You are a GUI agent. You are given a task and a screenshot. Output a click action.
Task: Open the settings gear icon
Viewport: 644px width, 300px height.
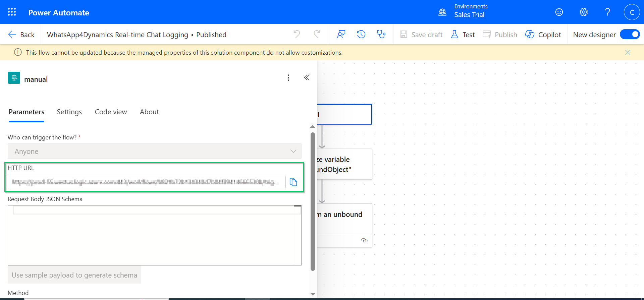coord(584,12)
